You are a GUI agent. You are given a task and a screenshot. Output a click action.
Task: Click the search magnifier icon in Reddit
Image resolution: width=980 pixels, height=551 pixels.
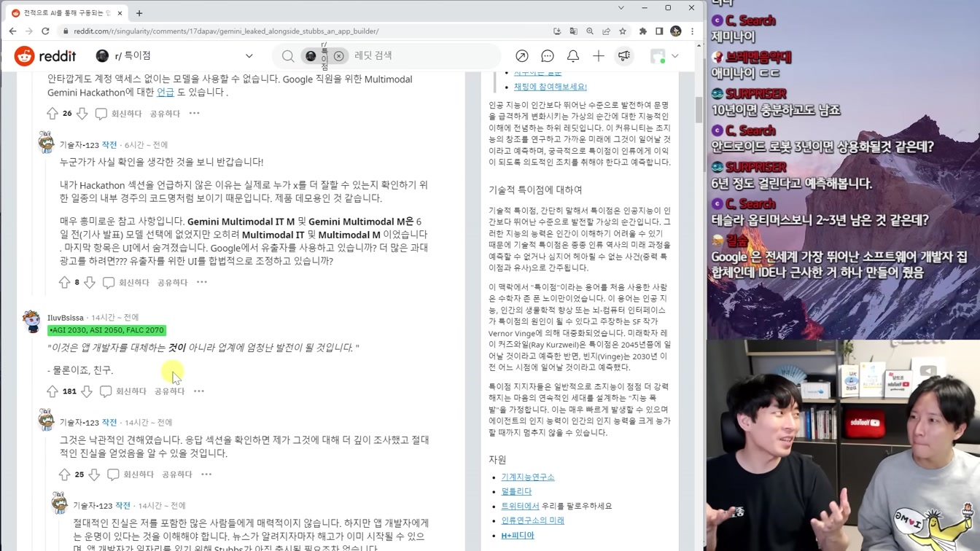288,56
